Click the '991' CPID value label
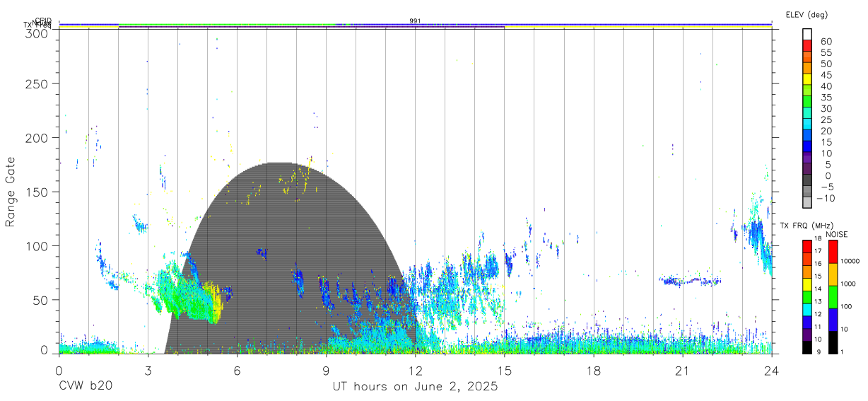 [x=416, y=21]
